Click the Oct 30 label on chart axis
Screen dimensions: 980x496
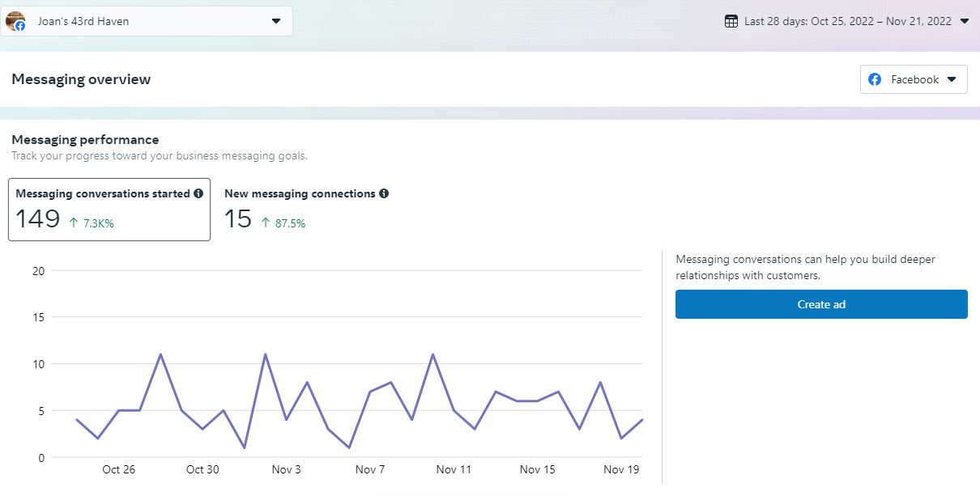click(x=202, y=469)
